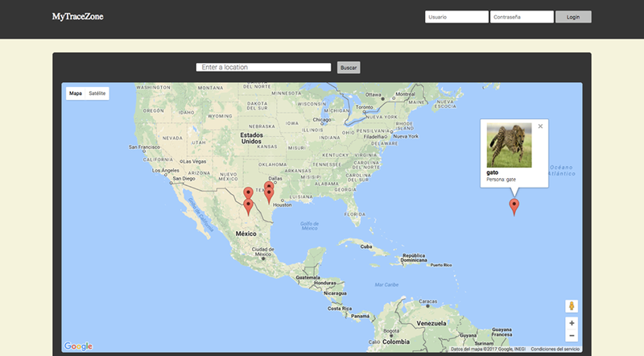Screen dimensions: 644x356
Task: Click the 'Enter a location' search box
Action: [264, 68]
